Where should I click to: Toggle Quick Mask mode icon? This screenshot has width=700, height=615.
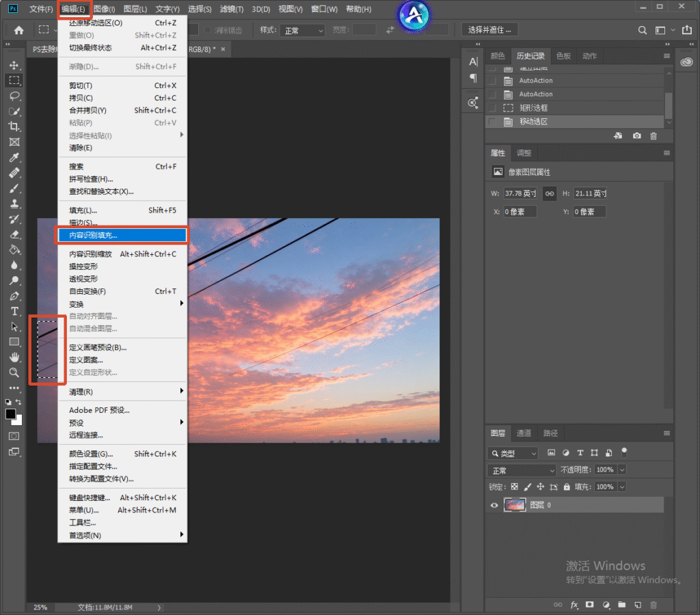[x=14, y=436]
